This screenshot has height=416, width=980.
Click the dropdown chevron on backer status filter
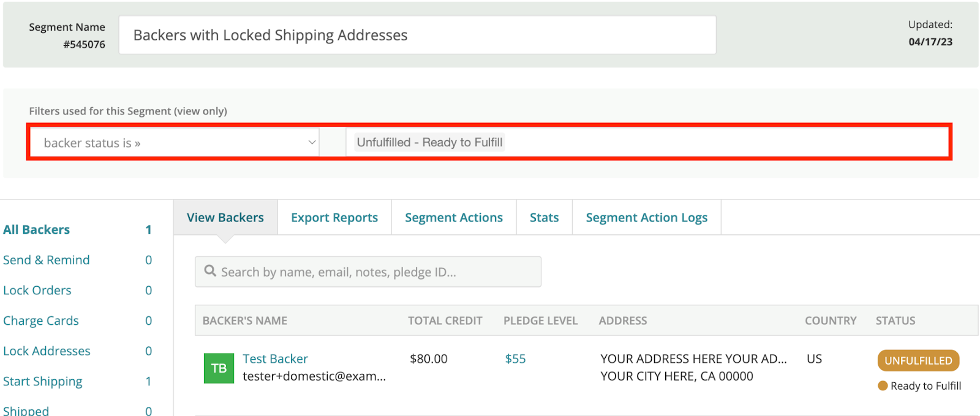[x=312, y=143]
